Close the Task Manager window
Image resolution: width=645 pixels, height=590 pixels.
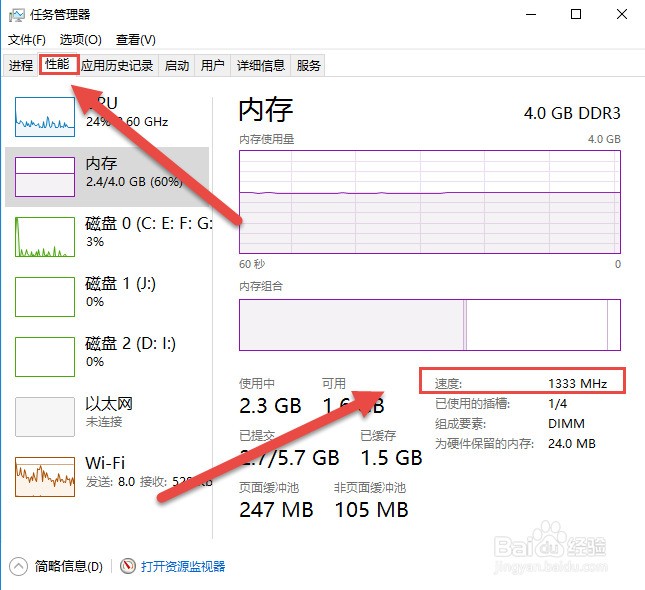tap(622, 14)
